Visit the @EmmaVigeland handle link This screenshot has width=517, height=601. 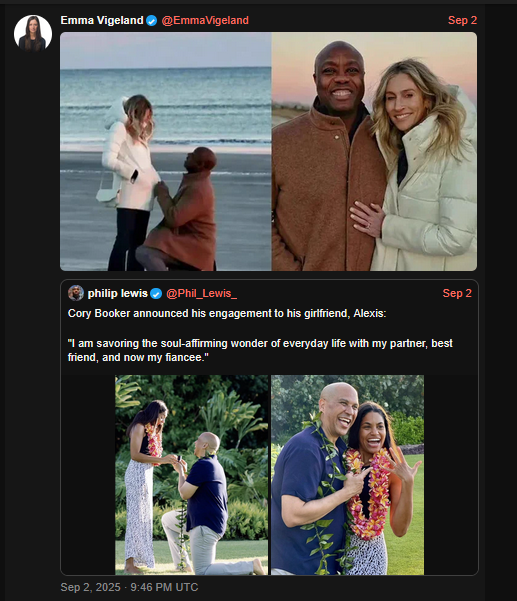click(205, 20)
